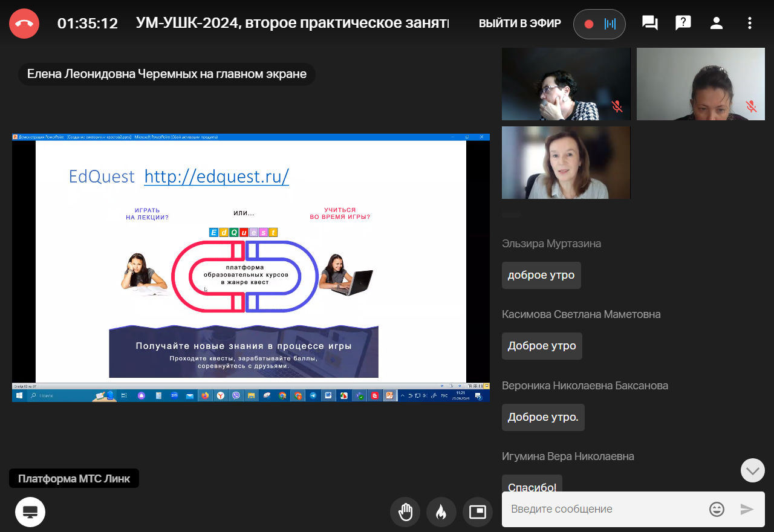The height and width of the screenshot is (532, 774).
Task: Click the ВЫЙТИ В ЭФИР button
Action: point(520,24)
